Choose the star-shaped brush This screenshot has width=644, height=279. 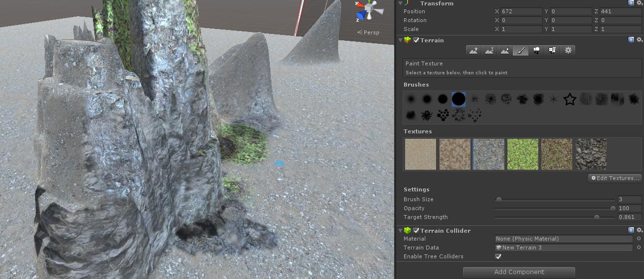pos(569,99)
